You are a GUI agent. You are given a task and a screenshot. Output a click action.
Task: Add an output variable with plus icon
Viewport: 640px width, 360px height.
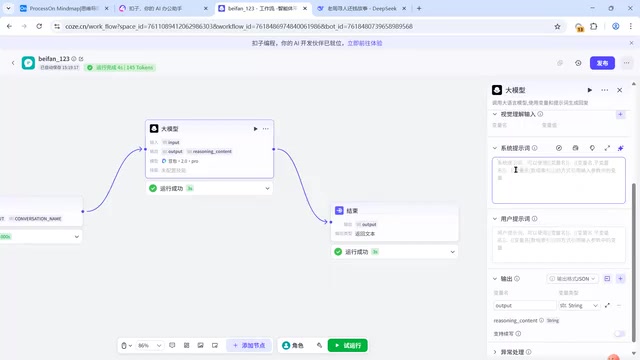pyautogui.click(x=620, y=279)
